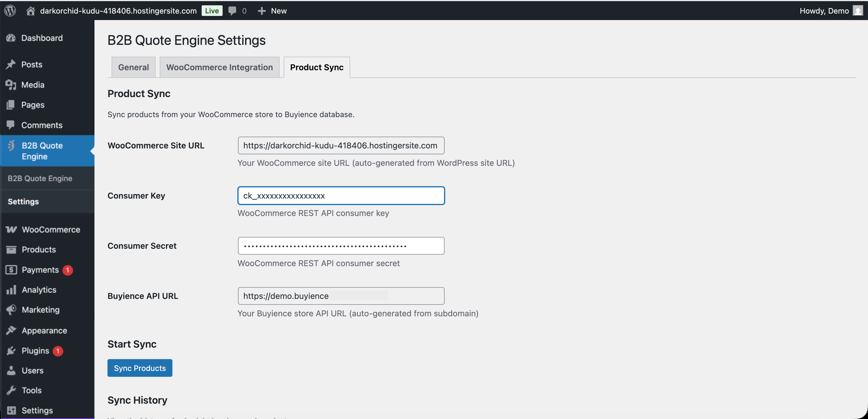Screen dimensions: 868x419
Task: Click the Live status badge
Action: click(212, 11)
